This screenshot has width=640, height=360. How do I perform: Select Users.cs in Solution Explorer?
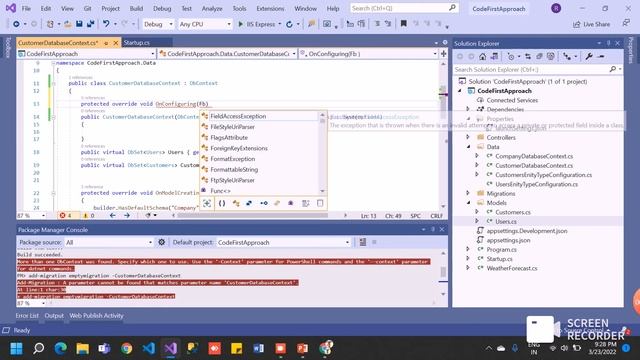(506, 222)
